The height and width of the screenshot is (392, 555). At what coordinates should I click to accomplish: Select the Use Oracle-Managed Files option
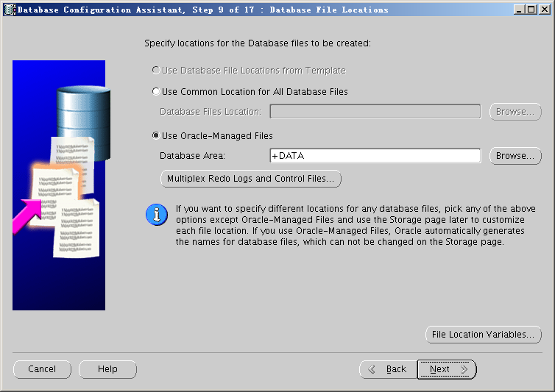(155, 136)
